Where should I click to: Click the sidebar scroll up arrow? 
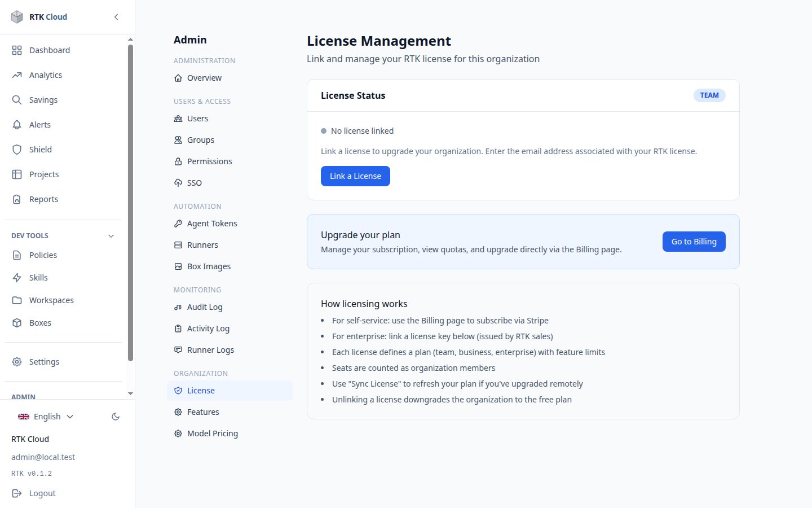[131, 40]
